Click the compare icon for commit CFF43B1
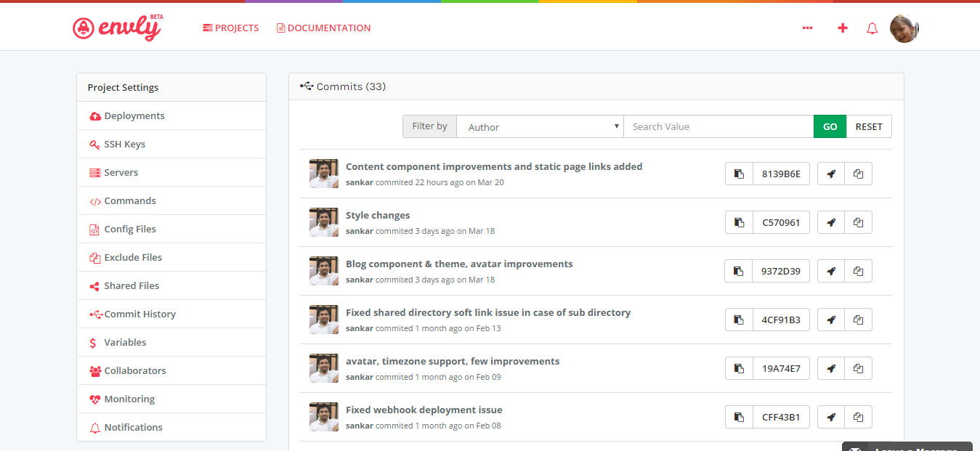 click(x=858, y=417)
